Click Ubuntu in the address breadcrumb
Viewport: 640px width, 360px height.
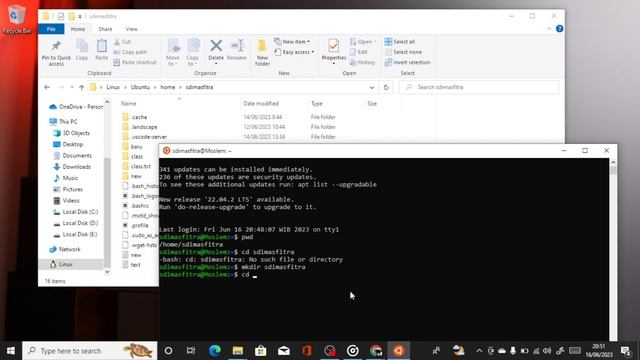(x=140, y=87)
